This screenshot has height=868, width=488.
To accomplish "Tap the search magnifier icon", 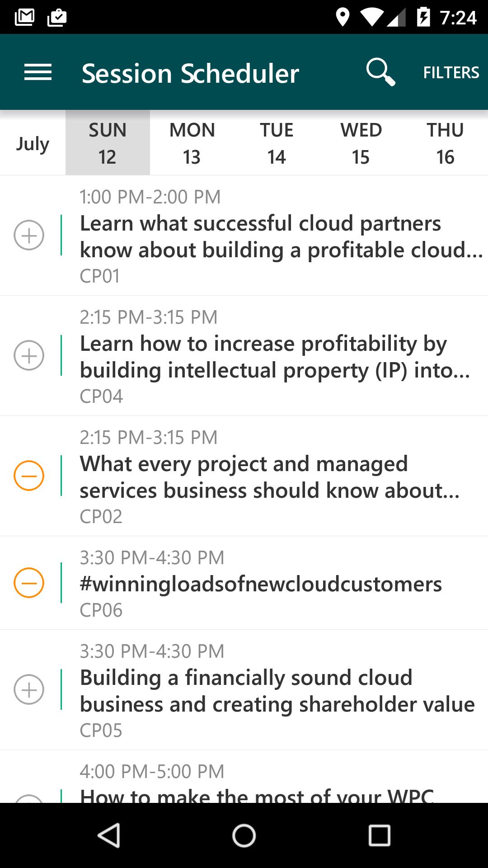I will [x=380, y=72].
